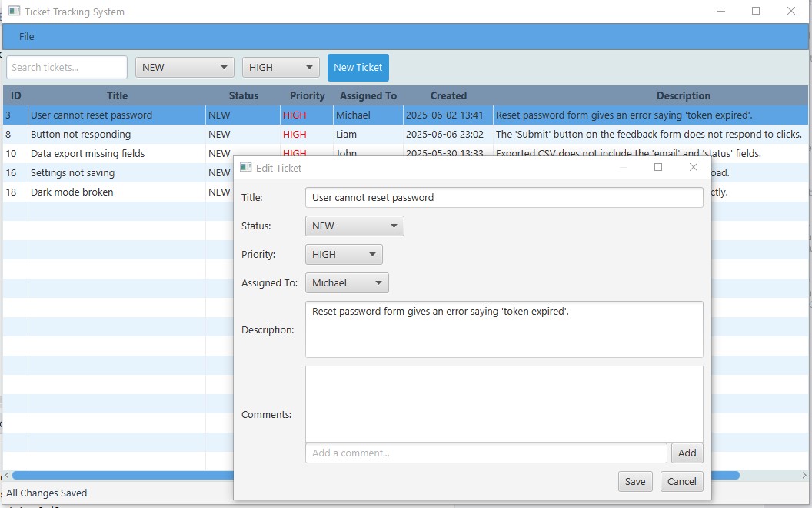Click ID cell '18'
The width and height of the screenshot is (812, 508).
pos(15,192)
